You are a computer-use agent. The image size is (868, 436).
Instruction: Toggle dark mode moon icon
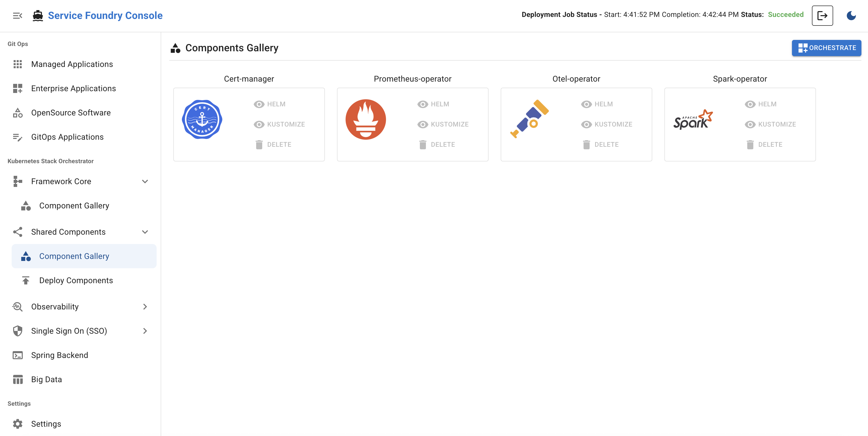[x=851, y=15]
